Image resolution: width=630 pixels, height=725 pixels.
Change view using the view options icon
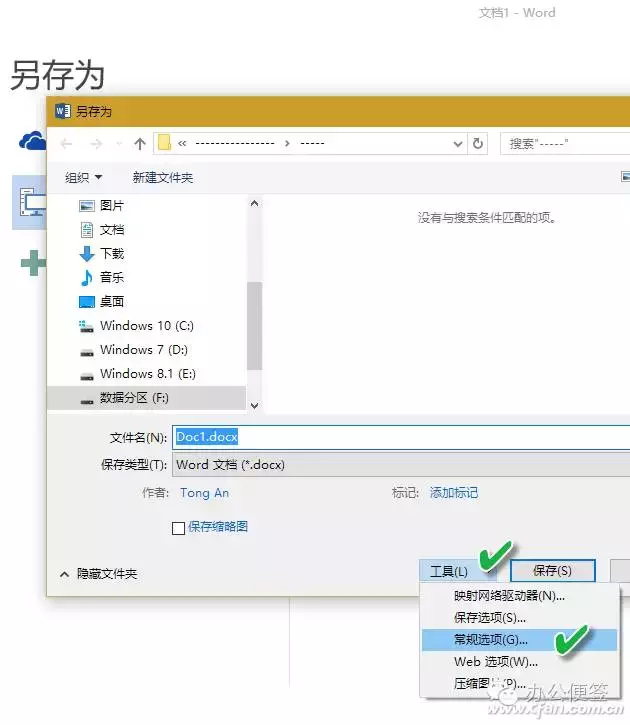point(625,176)
